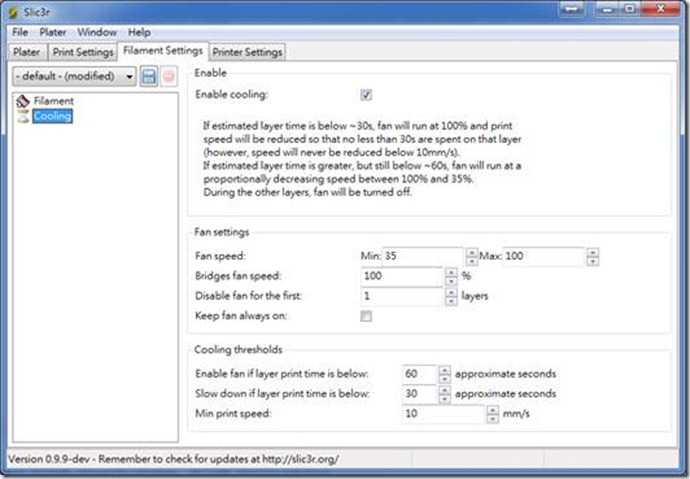
Task: Open the Plater menu
Action: 53,32
